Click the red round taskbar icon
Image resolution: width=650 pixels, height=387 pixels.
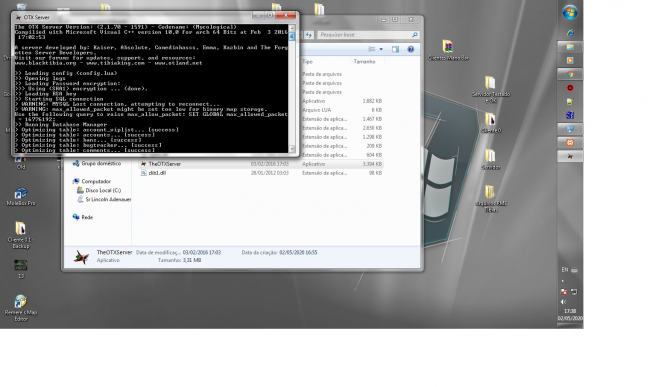pos(570,88)
